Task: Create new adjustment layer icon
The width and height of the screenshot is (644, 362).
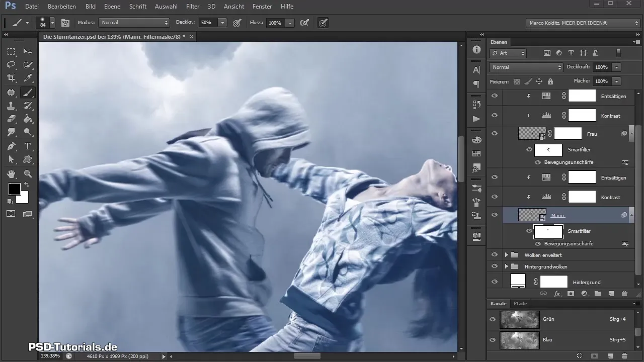Action: point(584,293)
